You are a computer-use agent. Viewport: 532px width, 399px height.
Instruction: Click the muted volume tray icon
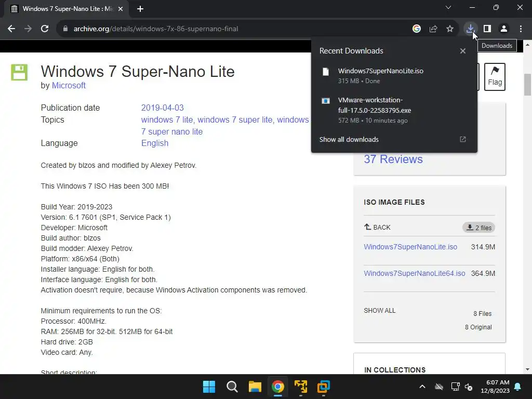pos(469,387)
